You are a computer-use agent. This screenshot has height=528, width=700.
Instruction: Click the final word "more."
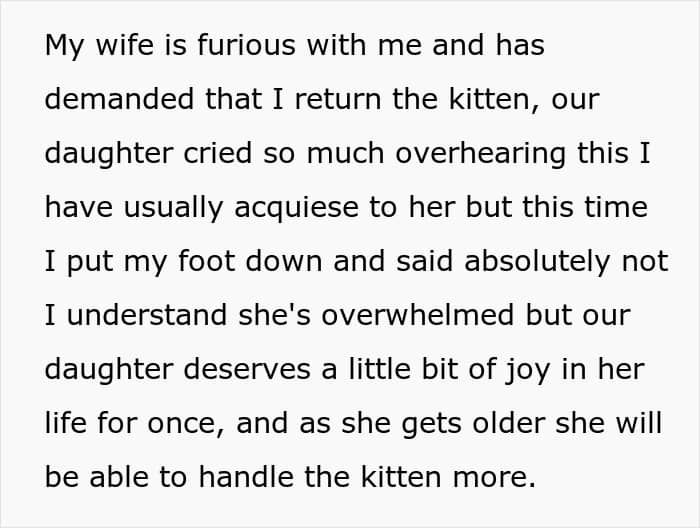[x=494, y=477]
